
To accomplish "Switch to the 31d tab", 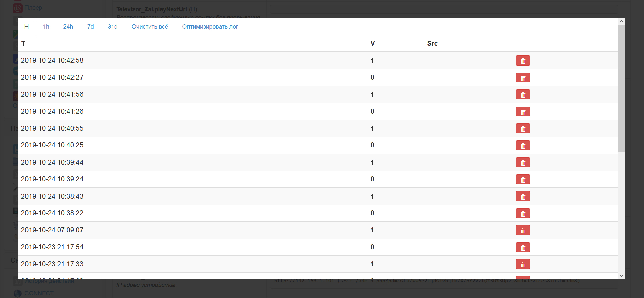I will 113,27.
